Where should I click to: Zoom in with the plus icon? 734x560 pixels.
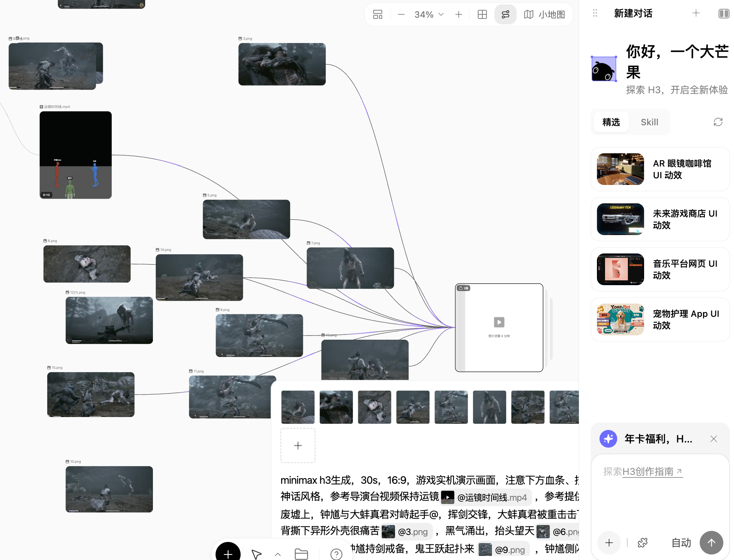[x=459, y=14]
